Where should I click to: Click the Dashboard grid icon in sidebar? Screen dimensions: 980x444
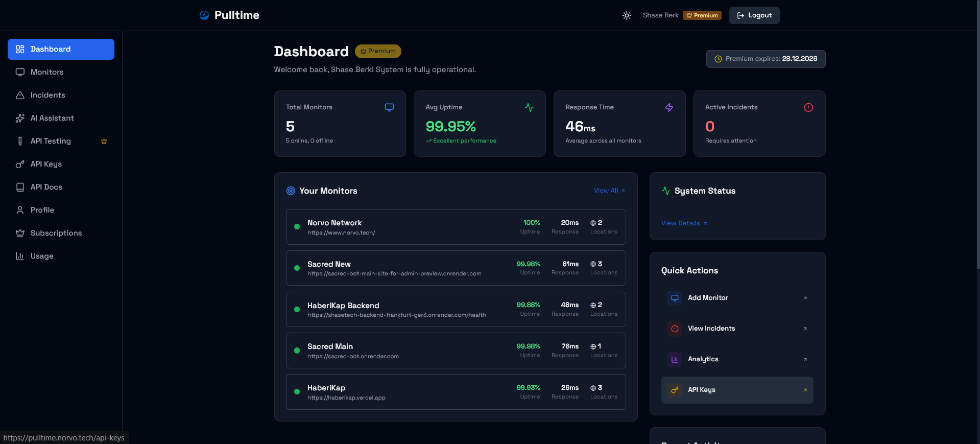(x=20, y=49)
